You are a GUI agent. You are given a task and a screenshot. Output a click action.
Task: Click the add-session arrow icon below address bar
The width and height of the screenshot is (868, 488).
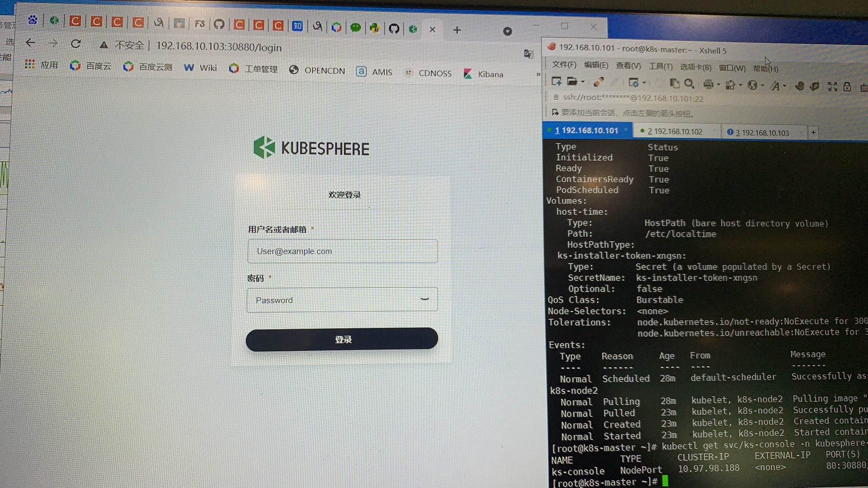[555, 112]
